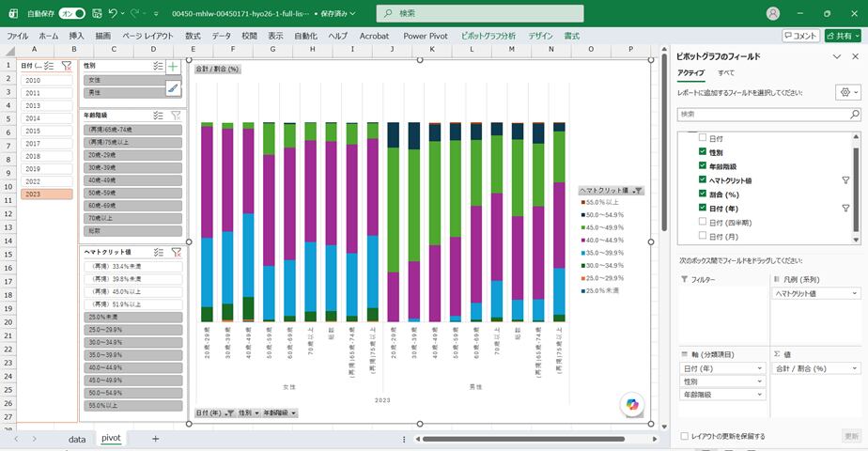
Task: Open the 年齢階級 field button dropdown on the chart
Action: click(280, 412)
